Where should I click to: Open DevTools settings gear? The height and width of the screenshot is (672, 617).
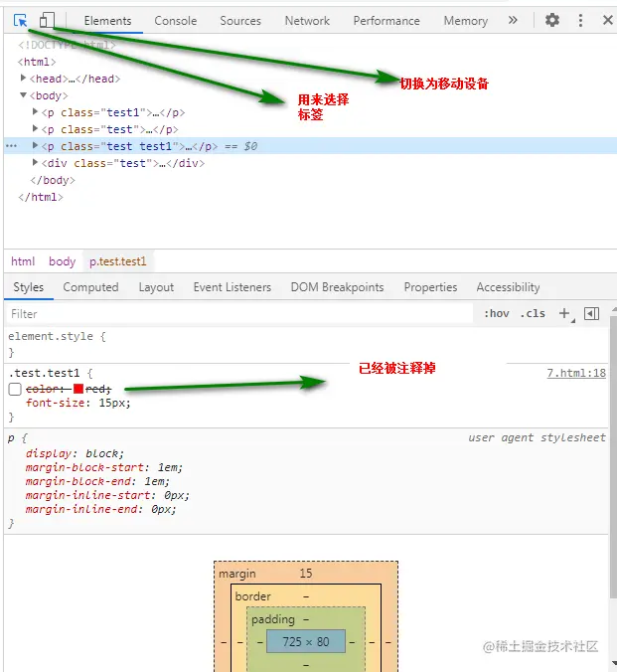(x=551, y=20)
